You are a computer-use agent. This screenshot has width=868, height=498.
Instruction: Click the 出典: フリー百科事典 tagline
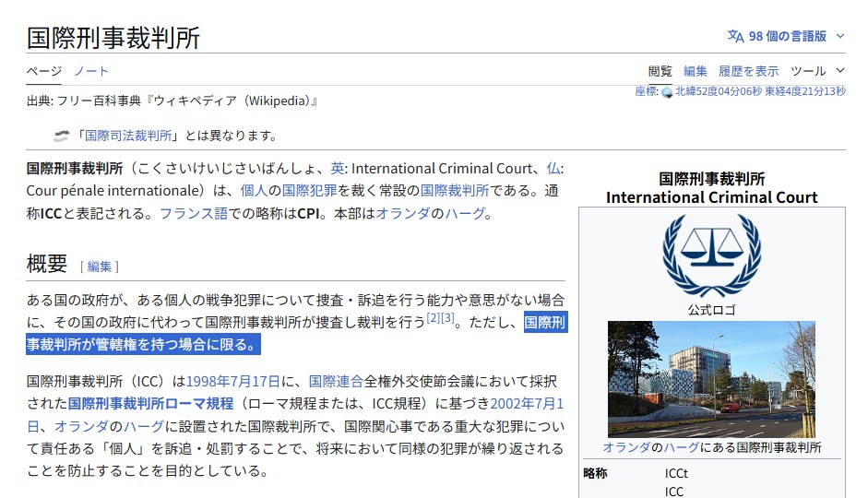coord(172,101)
